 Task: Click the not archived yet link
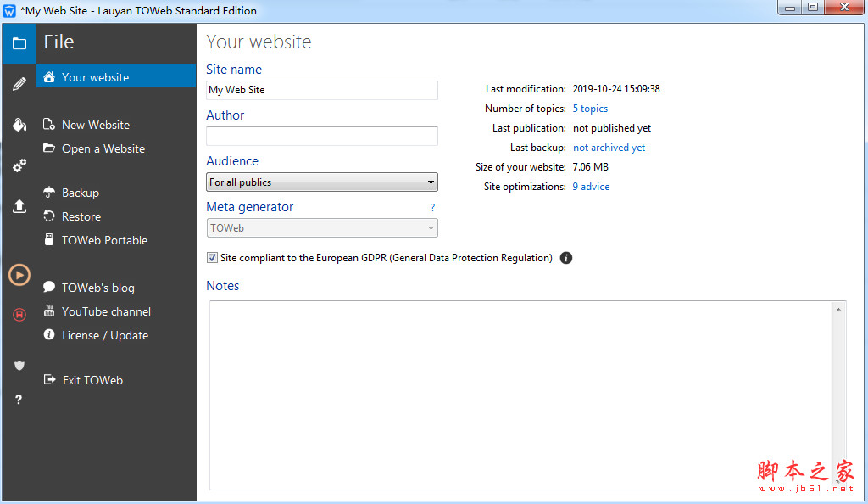[609, 148]
